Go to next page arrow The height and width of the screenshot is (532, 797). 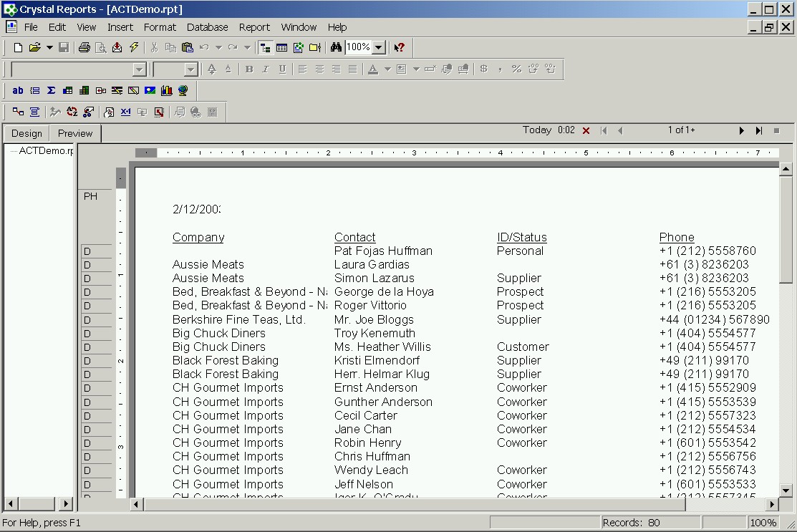(x=741, y=130)
